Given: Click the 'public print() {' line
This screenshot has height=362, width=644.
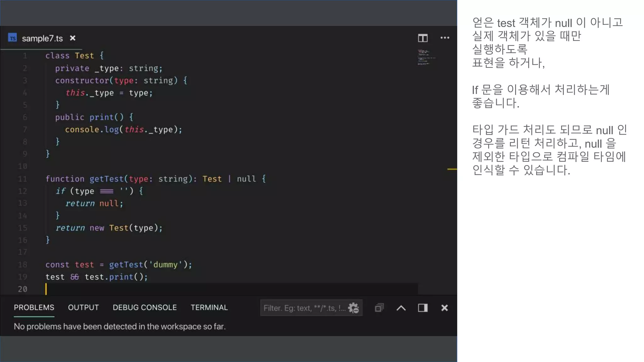Looking at the screenshot, I should pyautogui.click(x=94, y=117).
